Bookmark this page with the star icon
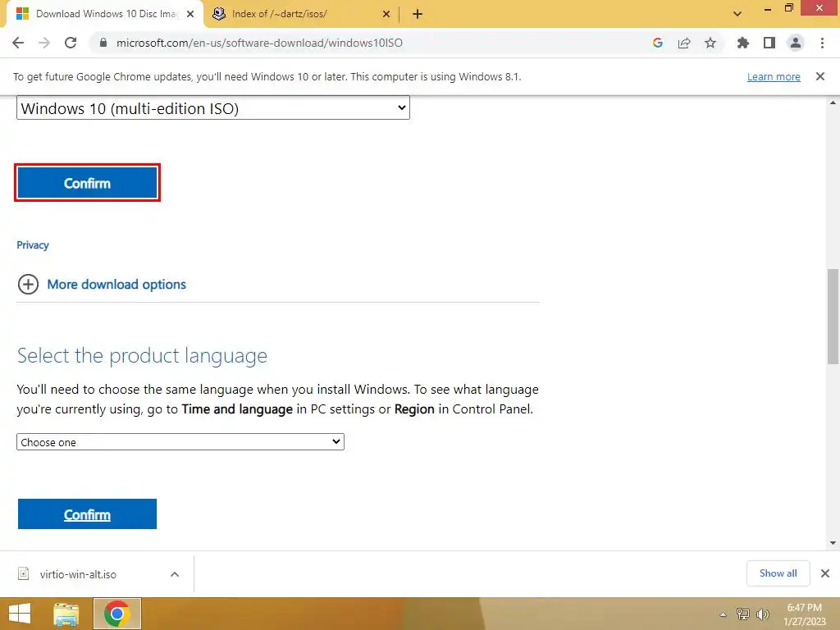Viewport: 840px width, 630px height. (710, 43)
